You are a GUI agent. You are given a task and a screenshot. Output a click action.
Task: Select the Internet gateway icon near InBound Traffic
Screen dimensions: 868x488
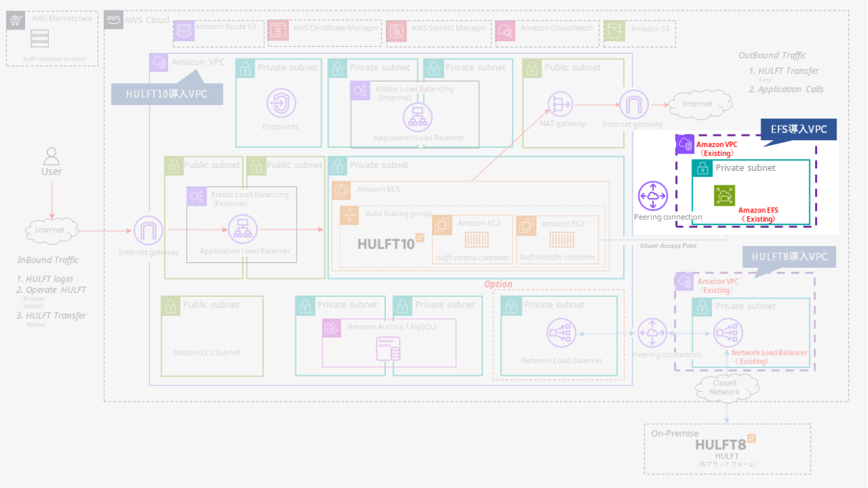149,230
